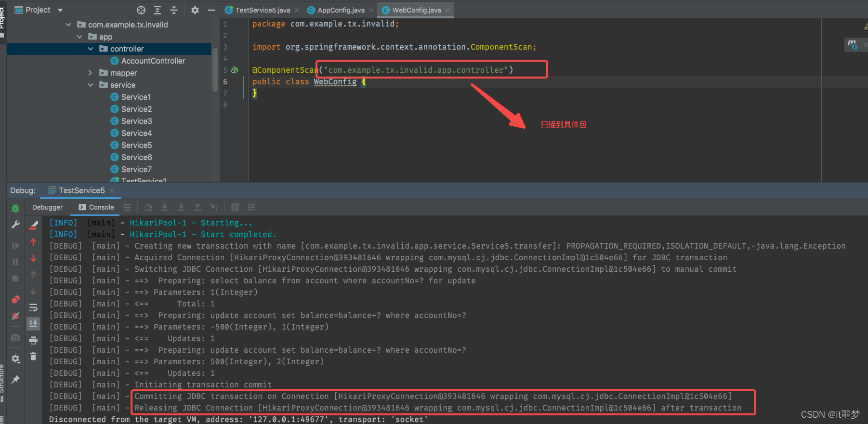This screenshot has height=424, width=868.
Task: Close the AppConfig.java editor tab
Action: (371, 10)
